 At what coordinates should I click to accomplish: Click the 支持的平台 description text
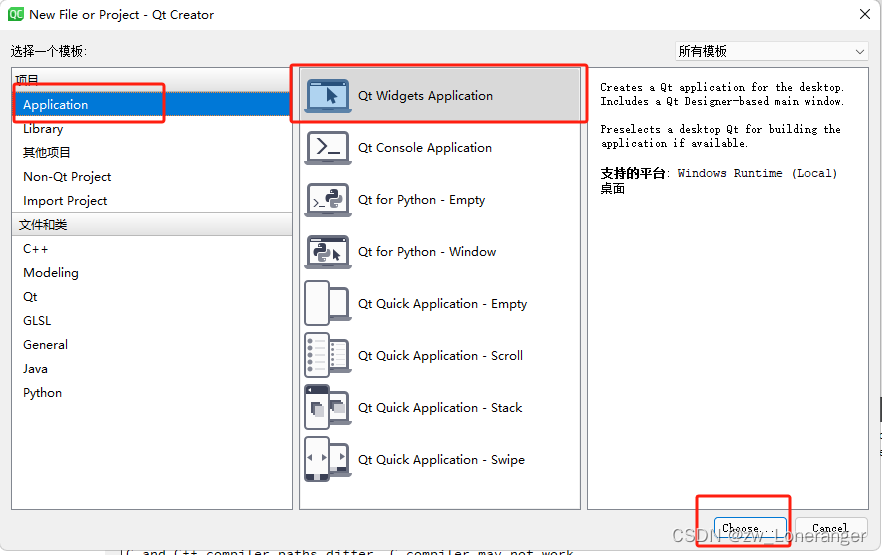pos(719,180)
